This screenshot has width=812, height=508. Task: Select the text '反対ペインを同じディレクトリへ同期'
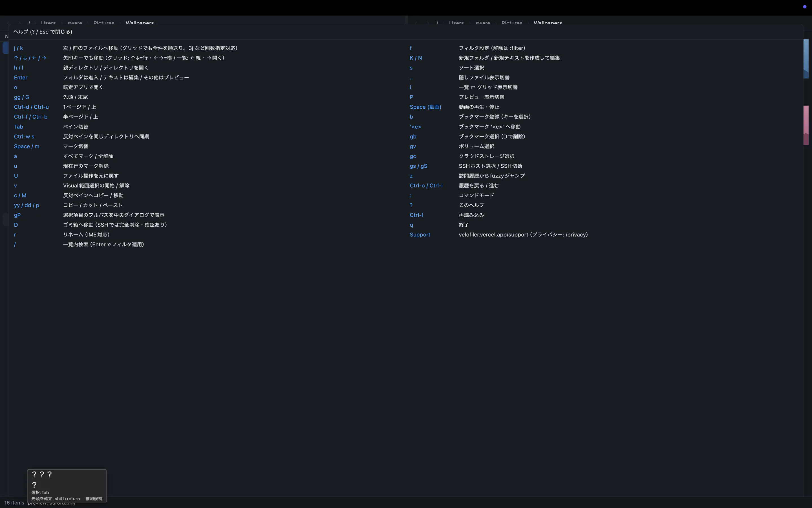[106, 136]
